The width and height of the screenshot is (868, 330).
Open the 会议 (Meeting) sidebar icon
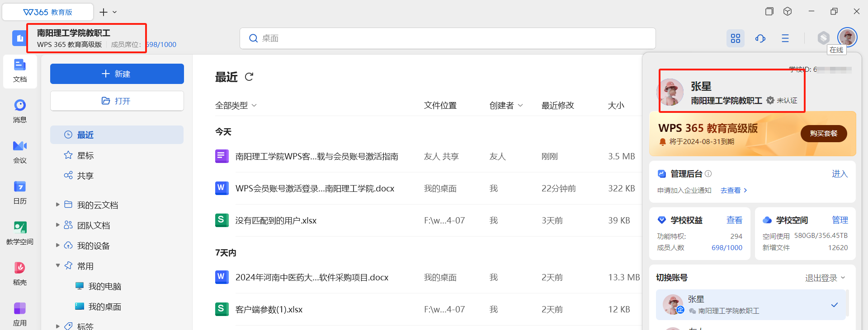(20, 151)
